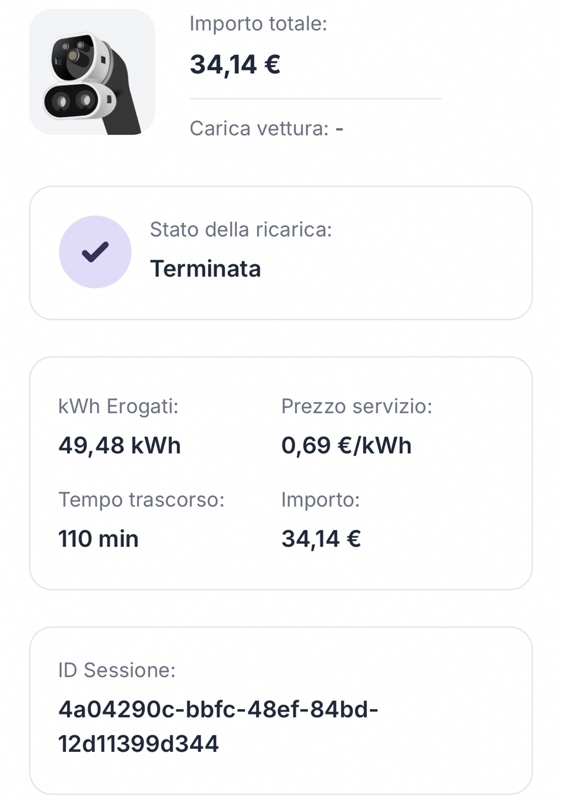
Task: Click the kWh Erogati label
Action: pyautogui.click(x=118, y=407)
